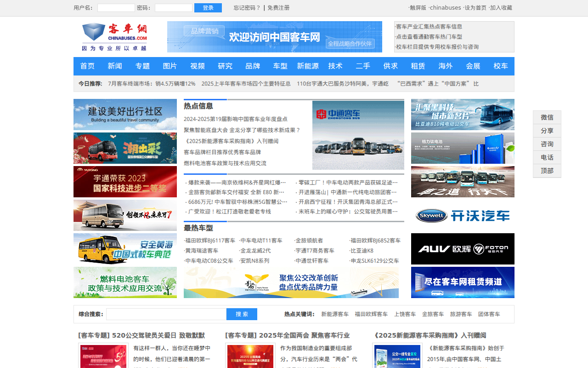
Task: Open the 研究 nav tab
Action: [x=225, y=66]
